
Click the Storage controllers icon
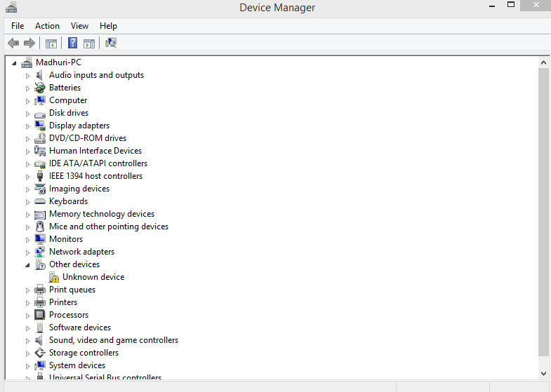pos(40,353)
